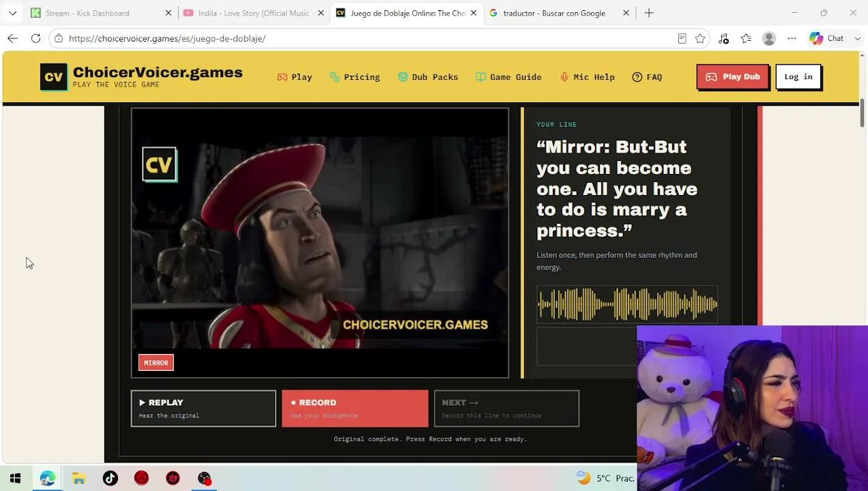Open the Play nav link

pyautogui.click(x=295, y=77)
